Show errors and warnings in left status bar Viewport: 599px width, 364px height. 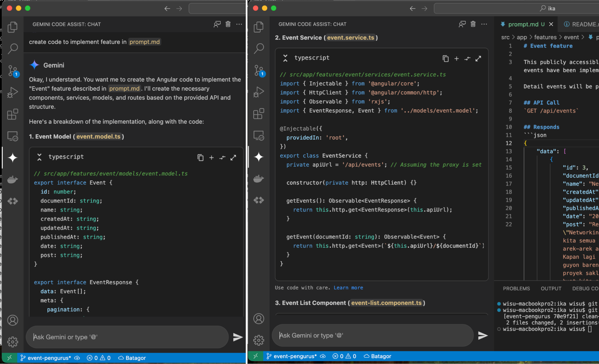[x=99, y=358]
